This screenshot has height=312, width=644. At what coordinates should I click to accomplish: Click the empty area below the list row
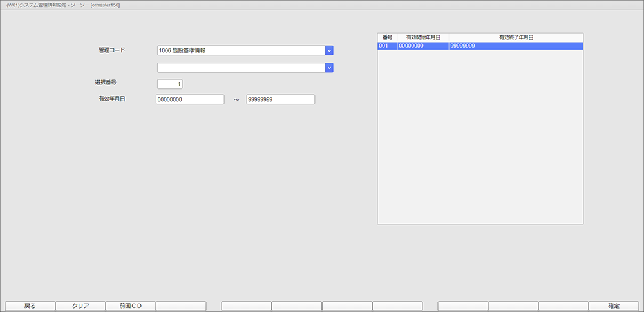click(x=480, y=135)
